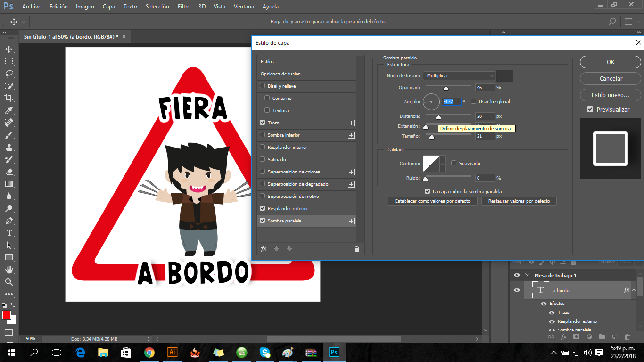Move effect up arrow in dialog
Screen dimensions: 644x362
click(277, 249)
